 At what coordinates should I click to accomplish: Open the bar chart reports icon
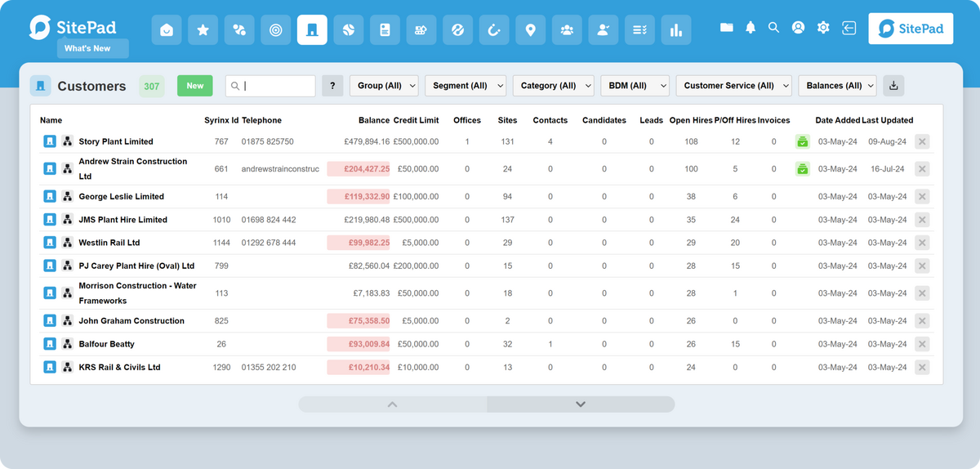[675, 30]
